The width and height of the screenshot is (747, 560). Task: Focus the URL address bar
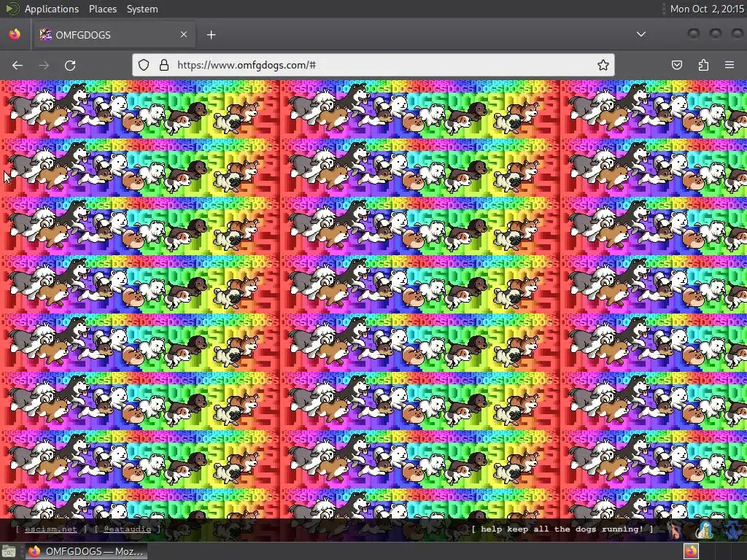[x=373, y=65]
